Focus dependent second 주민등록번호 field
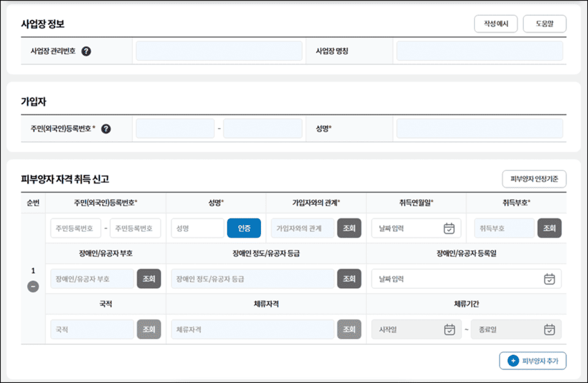588x383 pixels. [135, 228]
